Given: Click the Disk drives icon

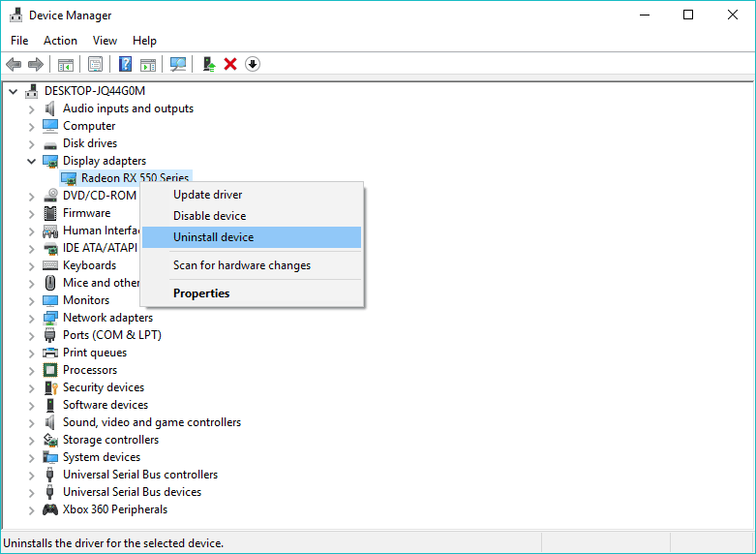Looking at the screenshot, I should pyautogui.click(x=50, y=144).
